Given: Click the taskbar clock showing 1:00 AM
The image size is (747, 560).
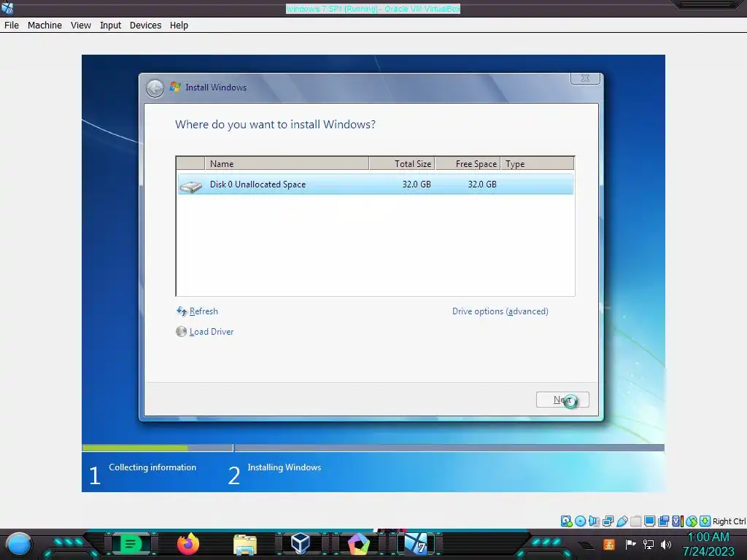Looking at the screenshot, I should 708,544.
